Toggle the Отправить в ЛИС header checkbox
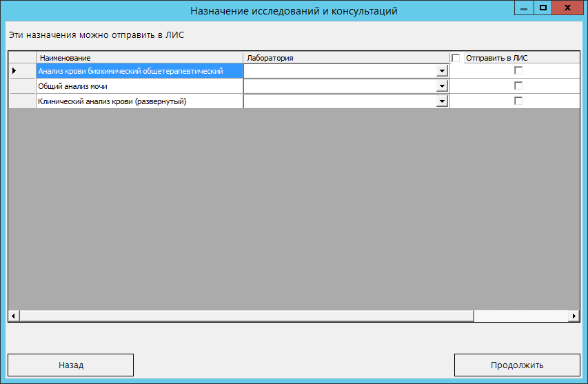 [x=456, y=58]
